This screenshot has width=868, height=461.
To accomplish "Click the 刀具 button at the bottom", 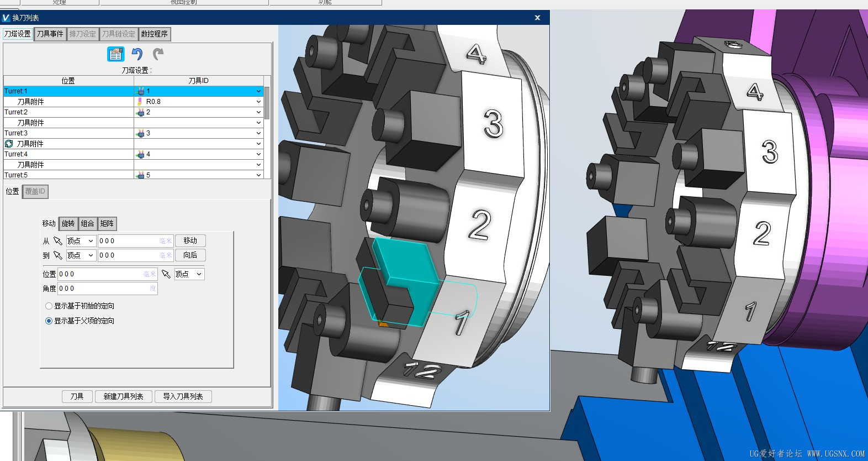I will coord(77,397).
